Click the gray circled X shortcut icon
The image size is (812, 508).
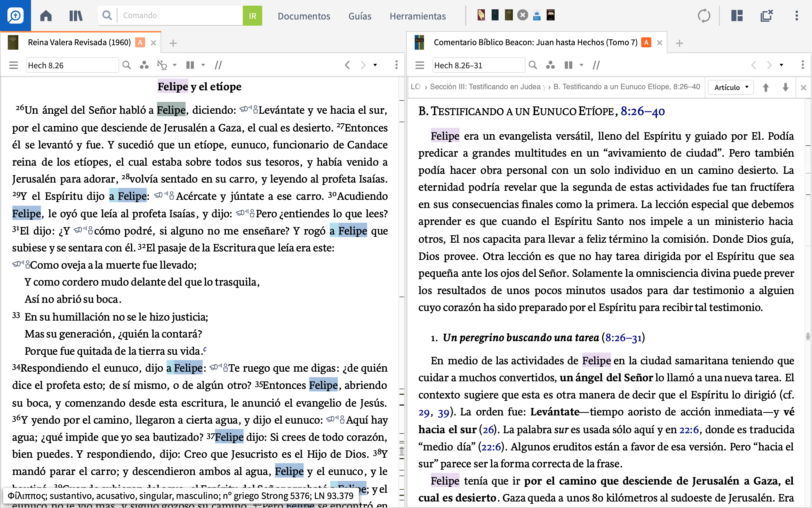click(522, 15)
